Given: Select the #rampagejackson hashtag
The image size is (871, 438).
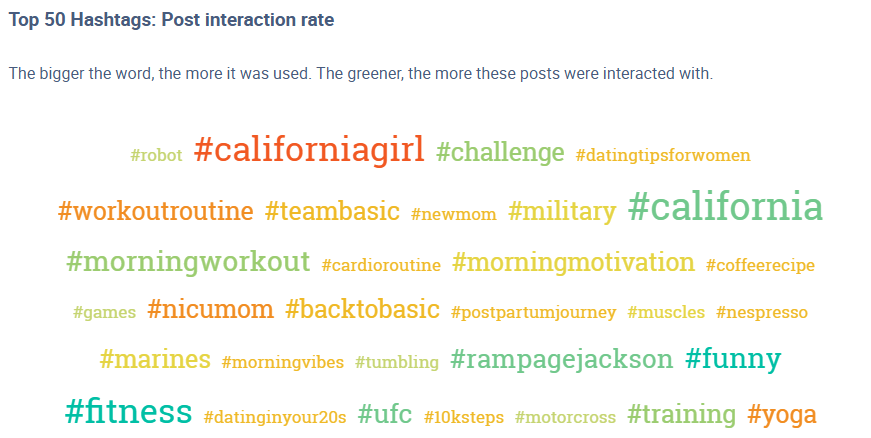Looking at the screenshot, I should click(562, 360).
